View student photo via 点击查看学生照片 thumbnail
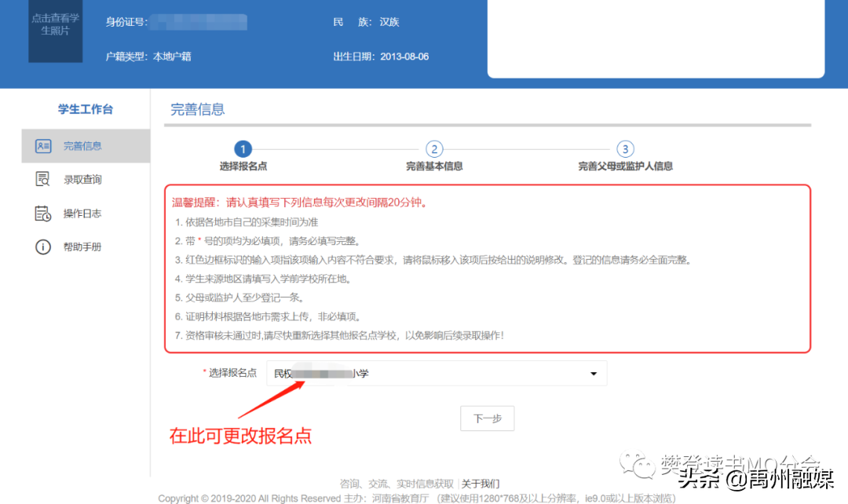The image size is (848, 504). point(55,30)
